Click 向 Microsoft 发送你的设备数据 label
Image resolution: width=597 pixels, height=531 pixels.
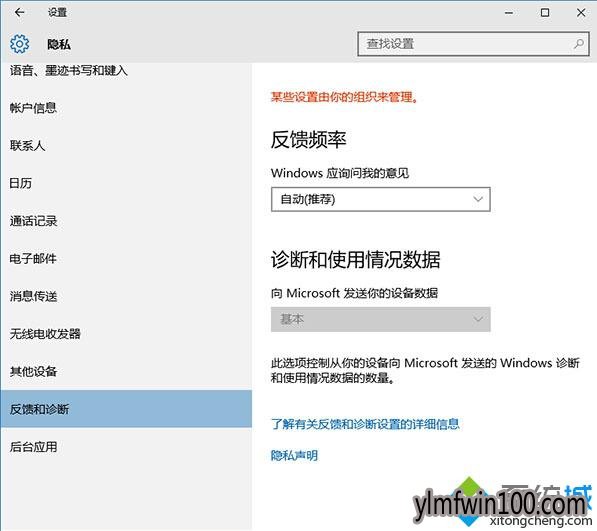[354, 293]
